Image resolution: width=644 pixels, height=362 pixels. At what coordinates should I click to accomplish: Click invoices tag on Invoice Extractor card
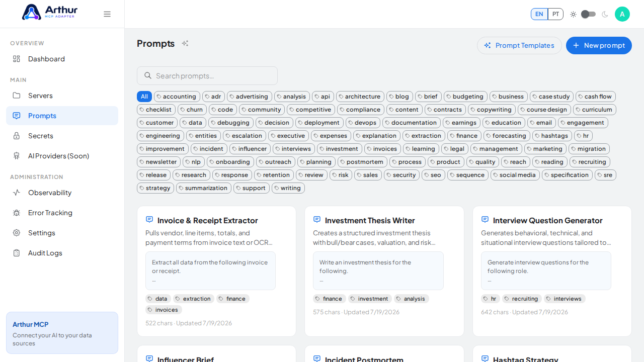click(164, 310)
